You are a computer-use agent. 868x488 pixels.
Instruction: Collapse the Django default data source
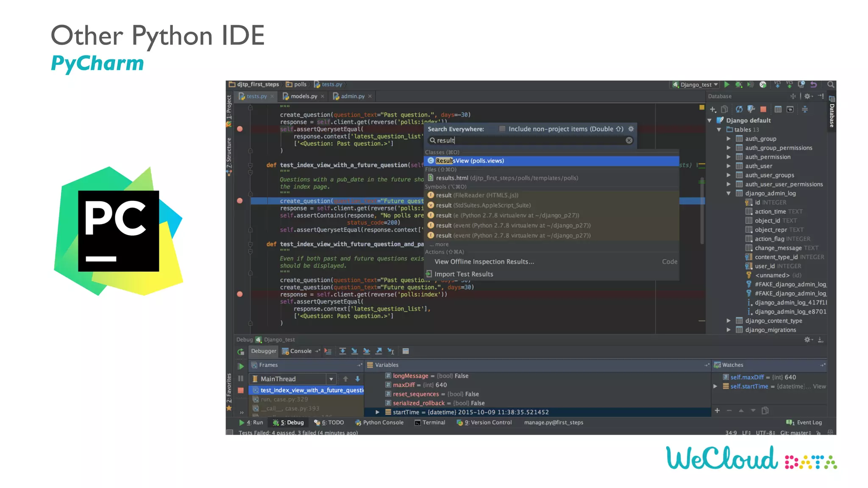tap(709, 121)
